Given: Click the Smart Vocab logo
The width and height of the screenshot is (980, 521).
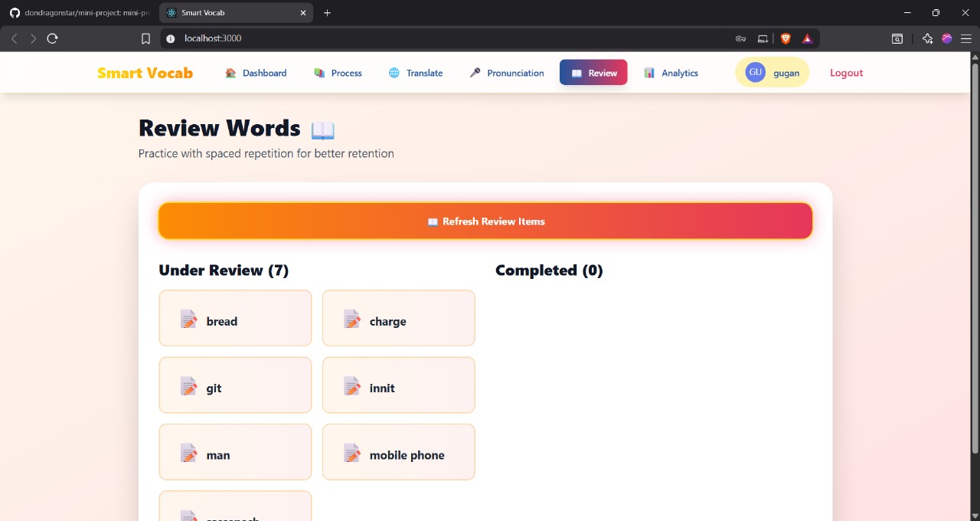Looking at the screenshot, I should [x=145, y=73].
